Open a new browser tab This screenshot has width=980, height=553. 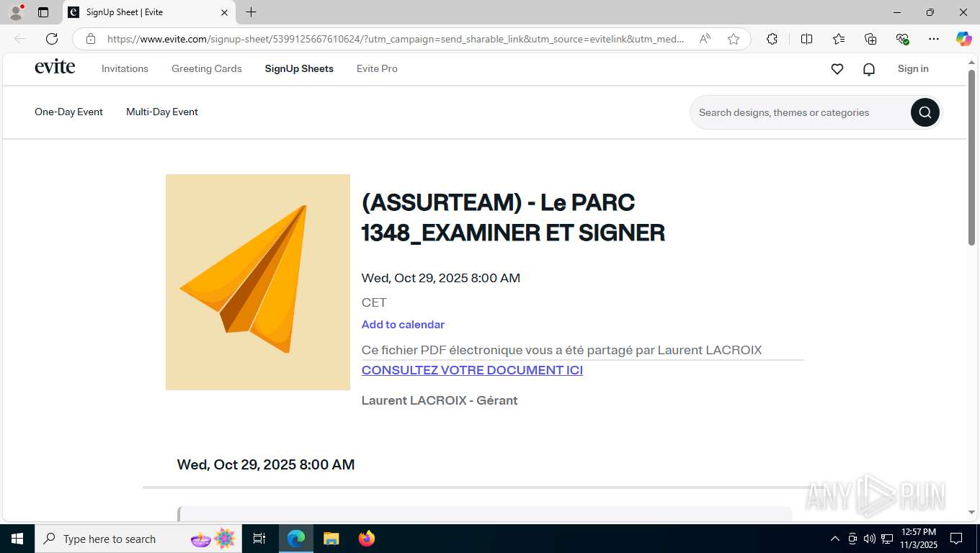pyautogui.click(x=251, y=12)
